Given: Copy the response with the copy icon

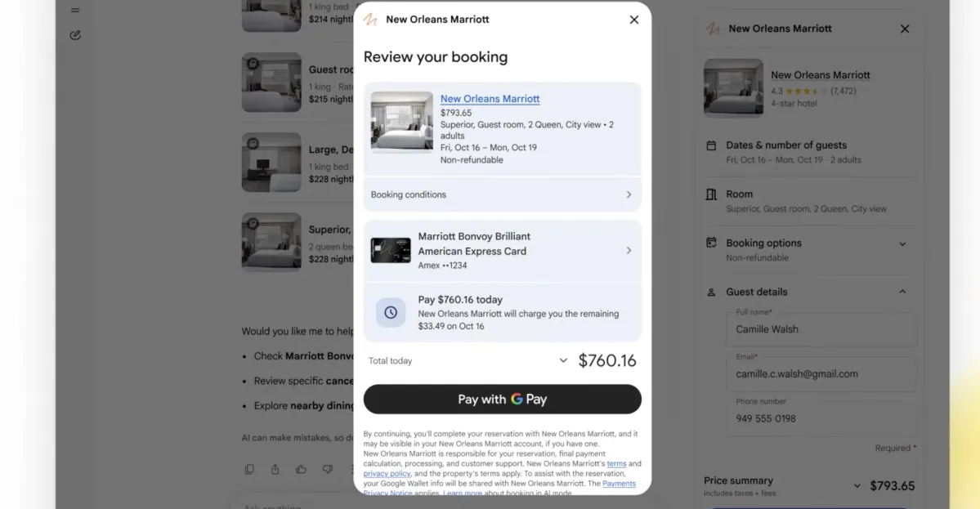Looking at the screenshot, I should (249, 469).
